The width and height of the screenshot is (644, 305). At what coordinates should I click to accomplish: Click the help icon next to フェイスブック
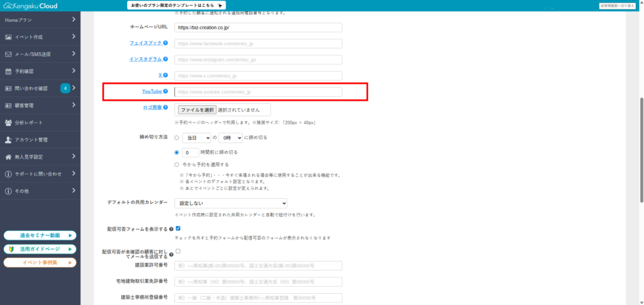coord(165,43)
